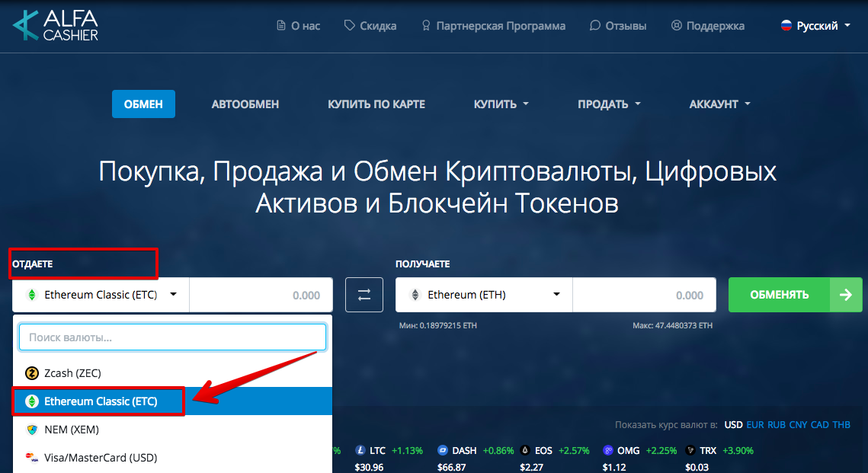Show exchange rates in CNY
The image size is (868, 473).
tap(798, 425)
